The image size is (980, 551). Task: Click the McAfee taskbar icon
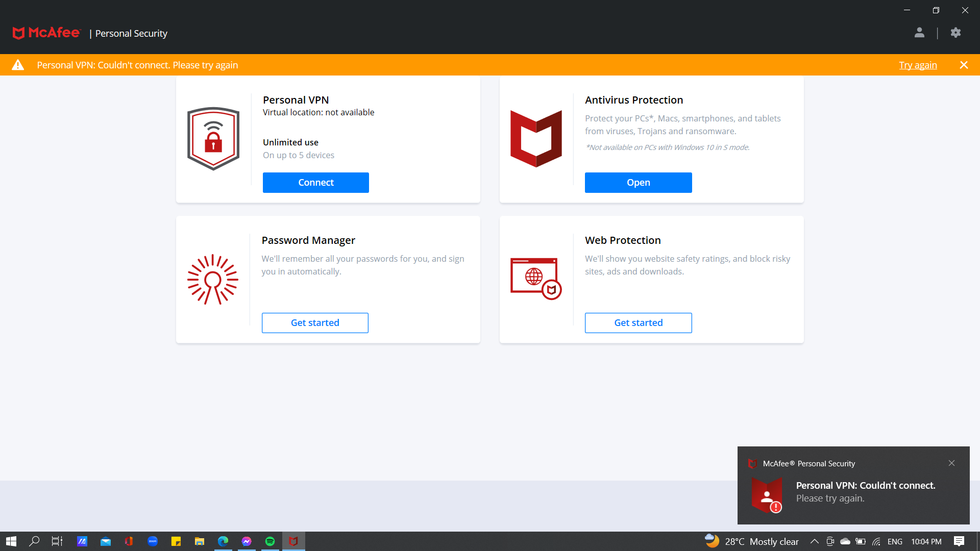[293, 541]
